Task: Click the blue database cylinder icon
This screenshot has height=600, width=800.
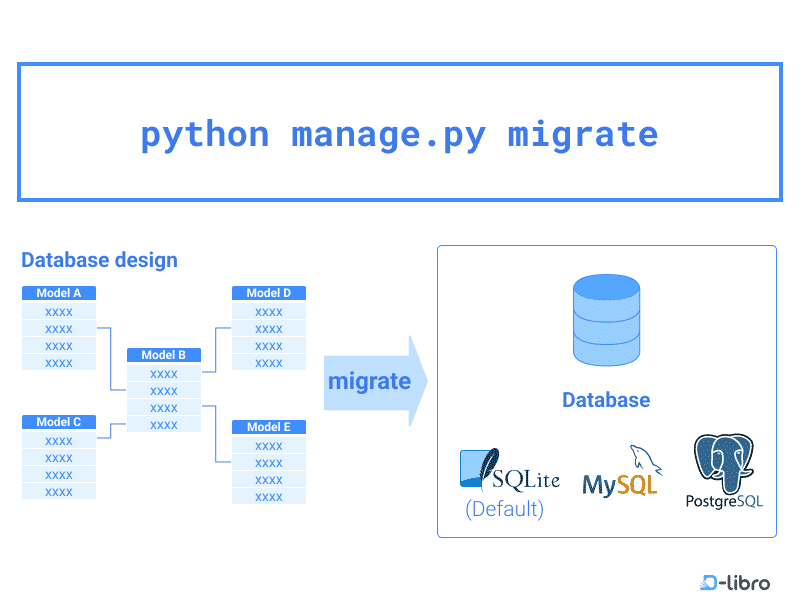Action: [x=605, y=318]
